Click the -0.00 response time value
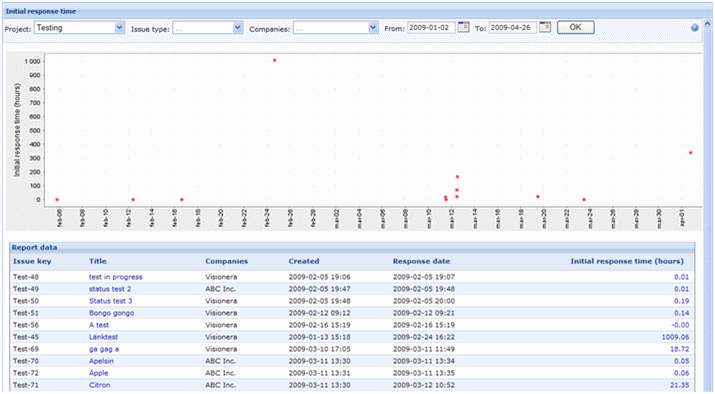The width and height of the screenshot is (715, 394). click(x=680, y=325)
